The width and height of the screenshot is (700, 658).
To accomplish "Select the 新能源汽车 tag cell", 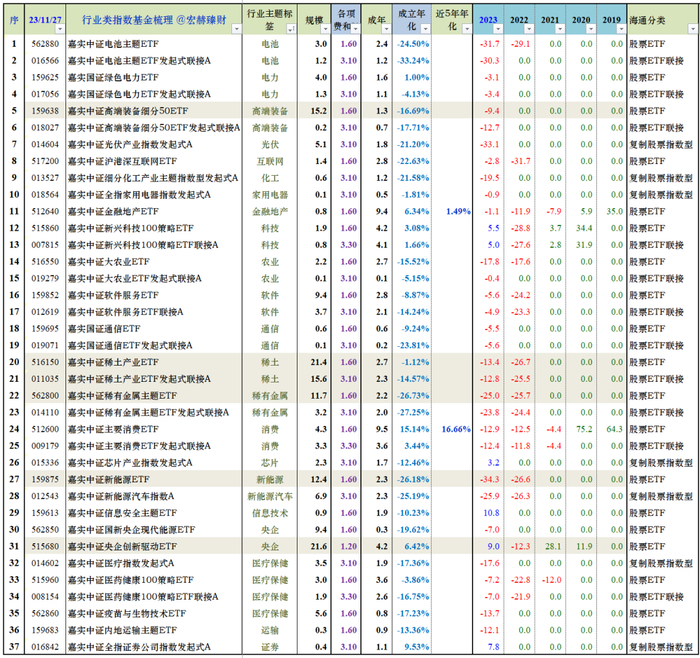I will click(270, 496).
